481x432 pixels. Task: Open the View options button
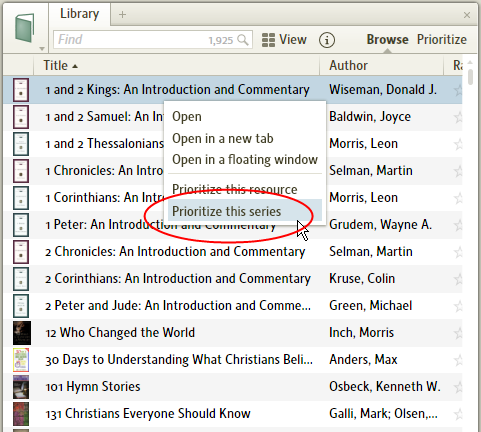284,40
